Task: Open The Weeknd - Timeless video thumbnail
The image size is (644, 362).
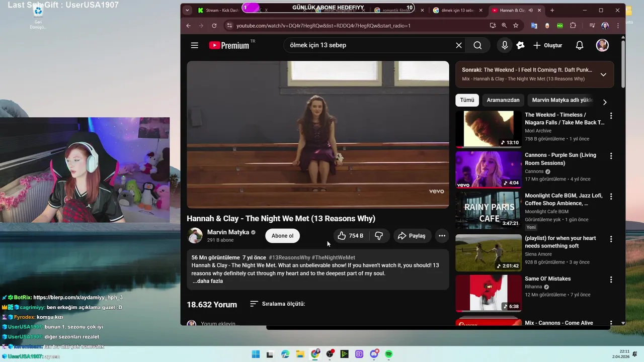Action: pyautogui.click(x=489, y=129)
